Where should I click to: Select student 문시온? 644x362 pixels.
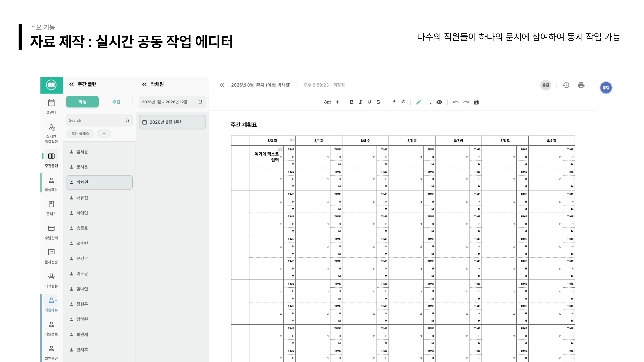tap(99, 167)
